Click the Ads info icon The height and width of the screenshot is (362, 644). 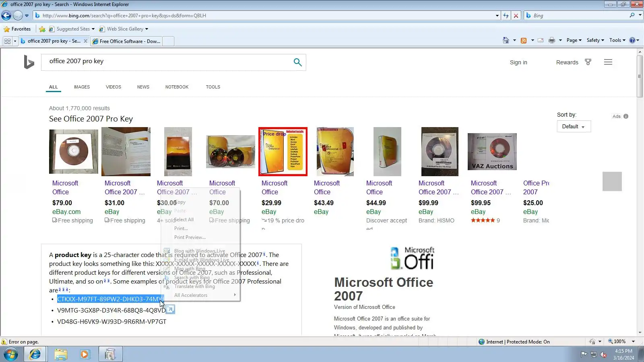point(626,116)
